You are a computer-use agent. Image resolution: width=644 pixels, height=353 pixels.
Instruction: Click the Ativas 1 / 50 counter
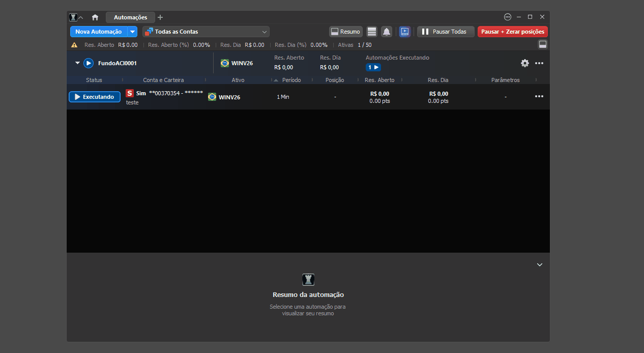[x=355, y=45]
